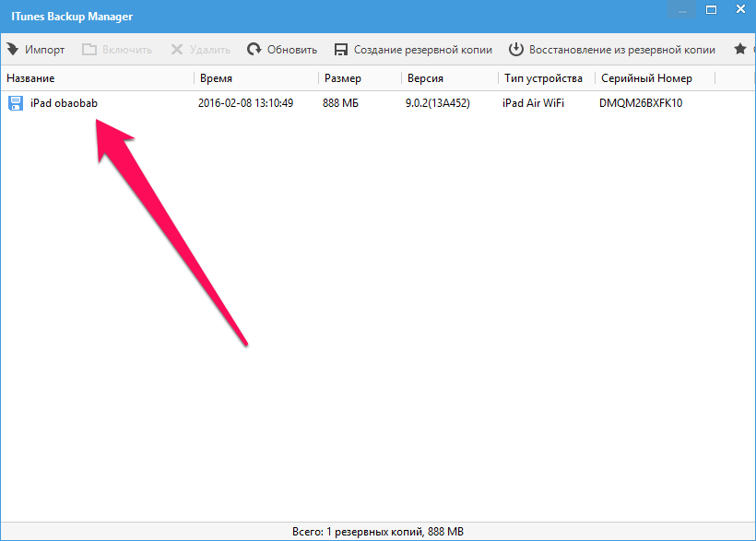Click the power icon for restore
The height and width of the screenshot is (541, 756).
pyautogui.click(x=516, y=50)
